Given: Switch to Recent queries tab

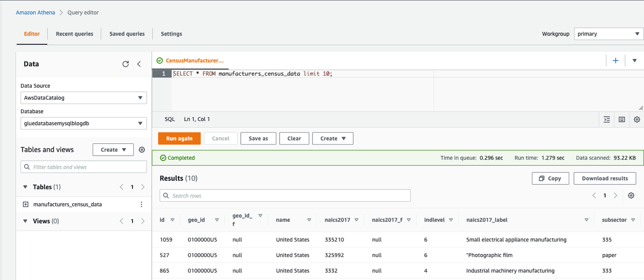Looking at the screenshot, I should tap(75, 34).
